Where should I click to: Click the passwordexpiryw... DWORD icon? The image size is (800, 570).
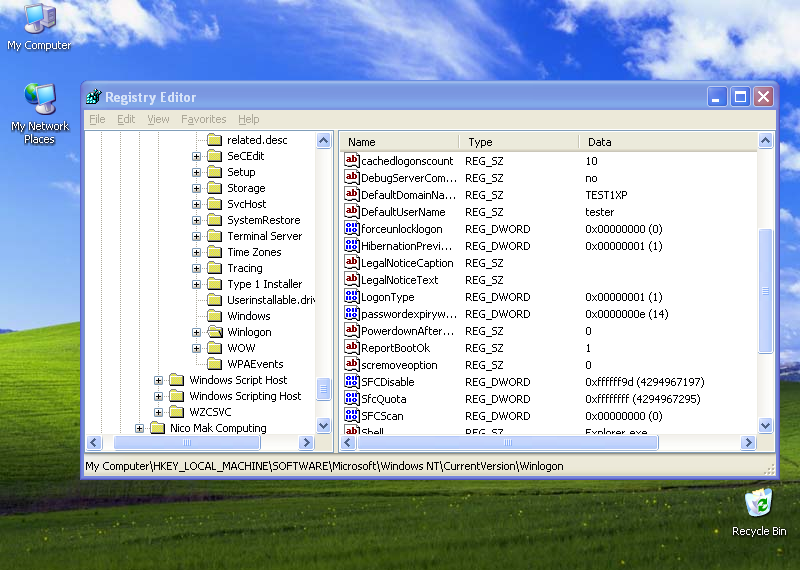click(x=352, y=313)
